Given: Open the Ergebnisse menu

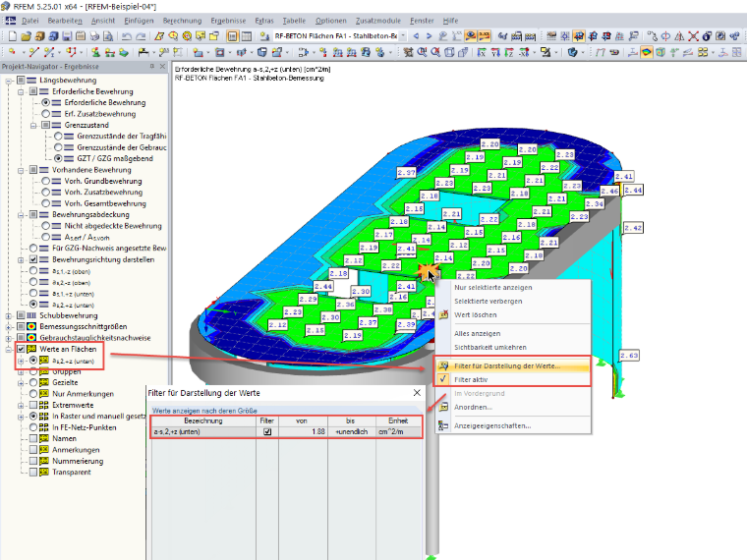Looking at the screenshot, I should (228, 21).
